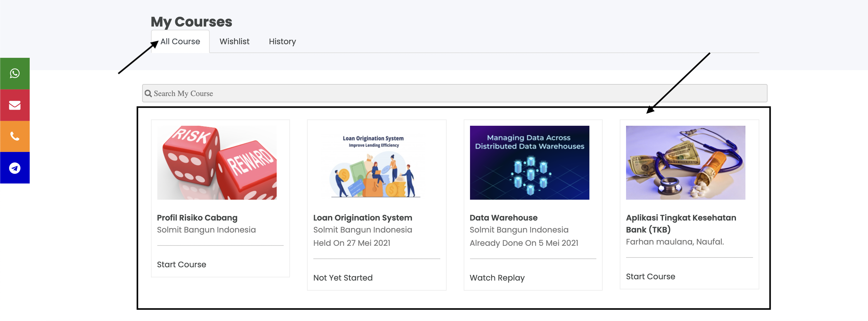The width and height of the screenshot is (868, 321).
Task: Open the WhatsApp contact button
Action: tap(15, 74)
